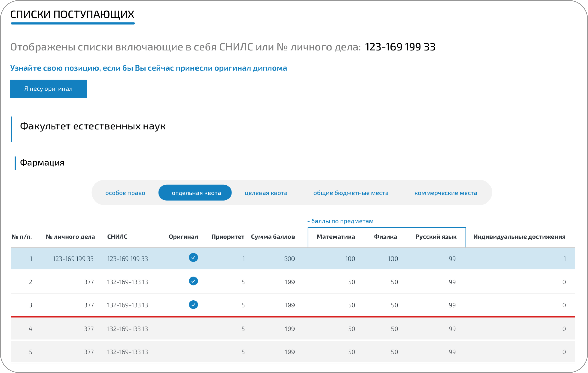Switch to 'особое право' tab

tap(125, 193)
